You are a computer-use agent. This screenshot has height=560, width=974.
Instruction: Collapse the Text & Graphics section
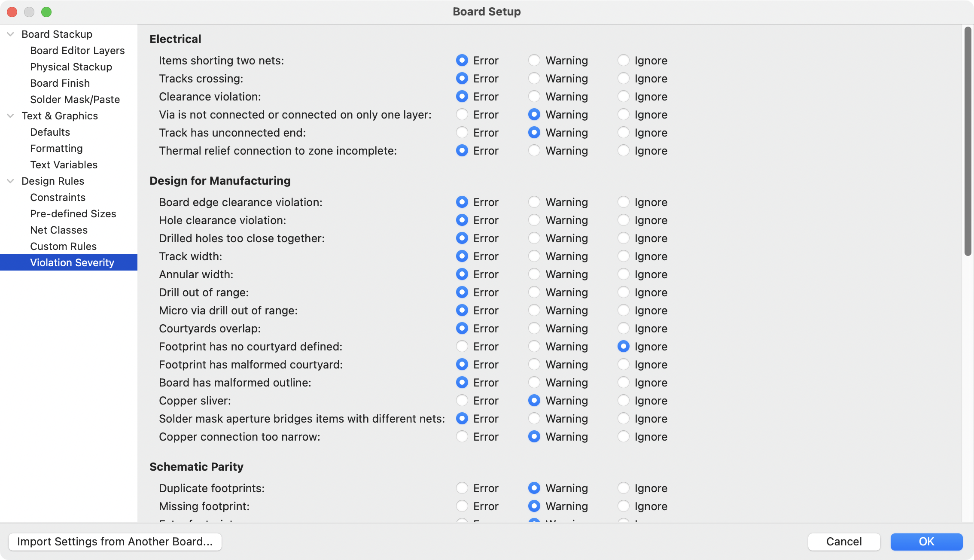pyautogui.click(x=11, y=116)
